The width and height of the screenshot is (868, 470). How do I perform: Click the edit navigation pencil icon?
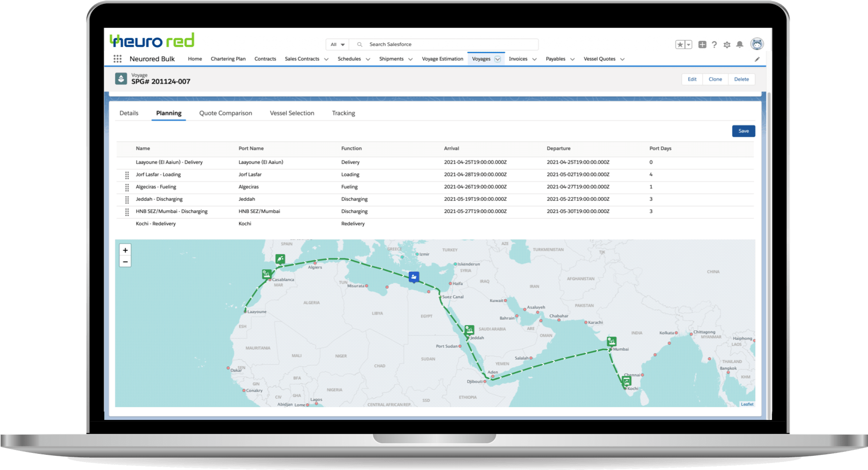click(757, 59)
